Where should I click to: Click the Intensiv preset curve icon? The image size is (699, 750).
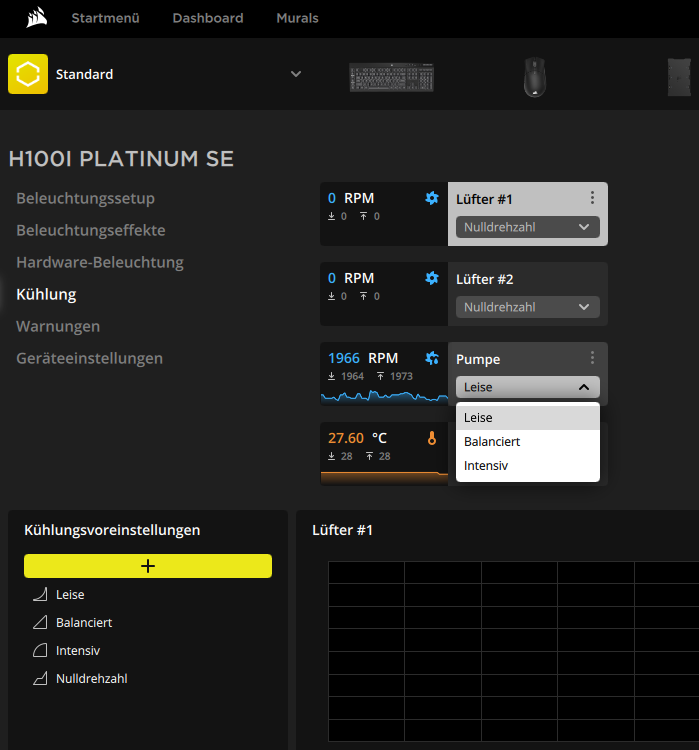click(40, 651)
